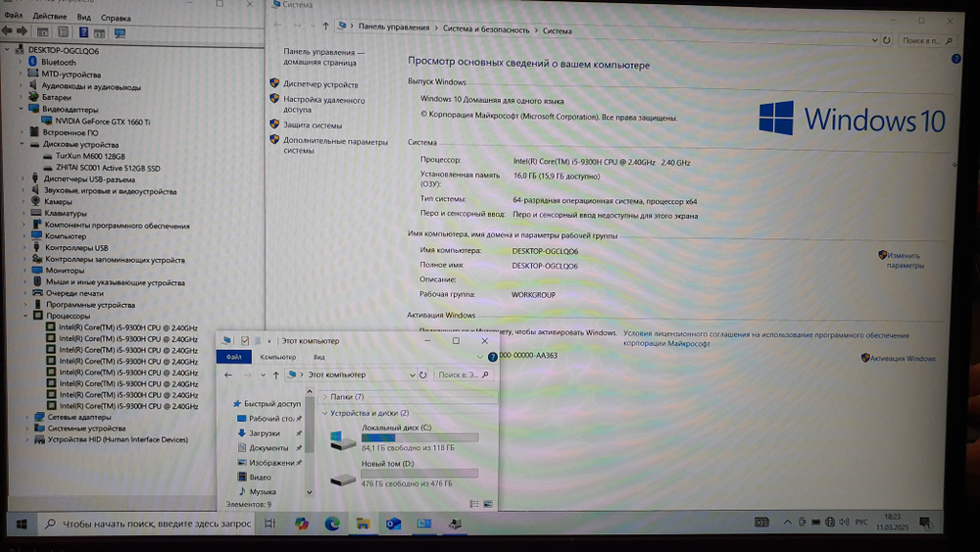Open Настройка удаленного доступа link

pyautogui.click(x=323, y=104)
